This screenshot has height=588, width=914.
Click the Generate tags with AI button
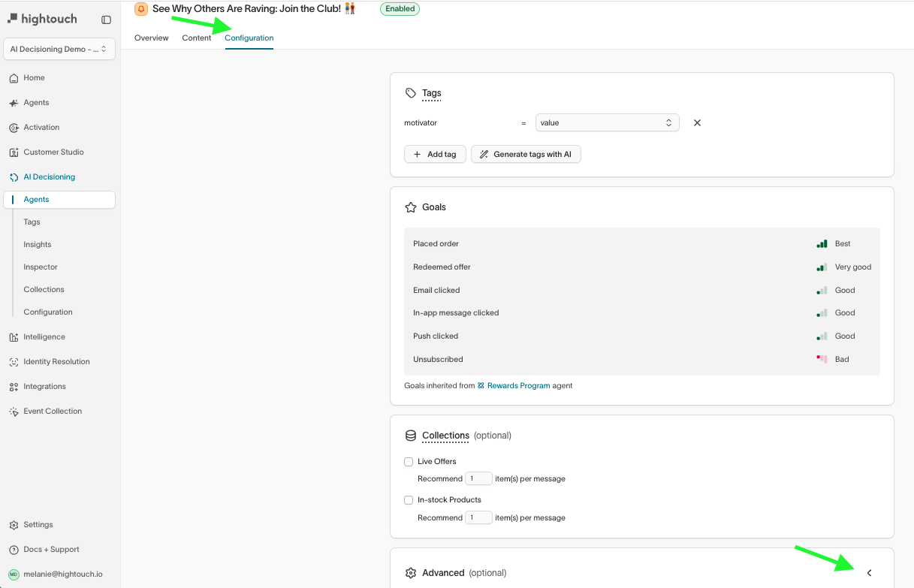[526, 154]
